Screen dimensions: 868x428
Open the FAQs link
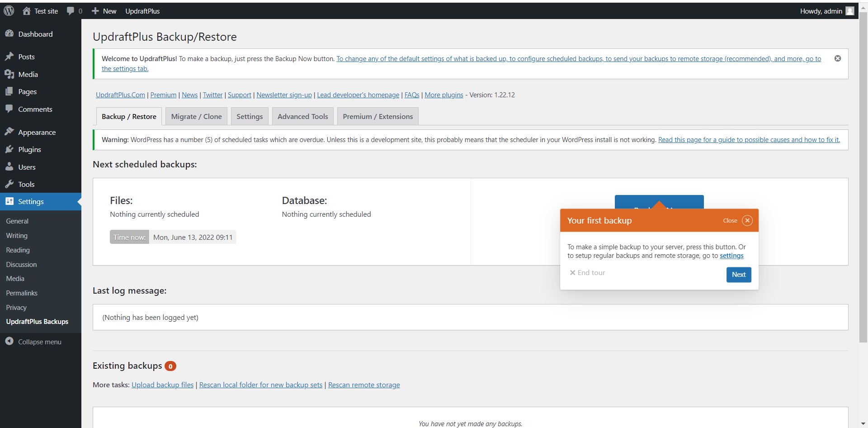click(412, 95)
